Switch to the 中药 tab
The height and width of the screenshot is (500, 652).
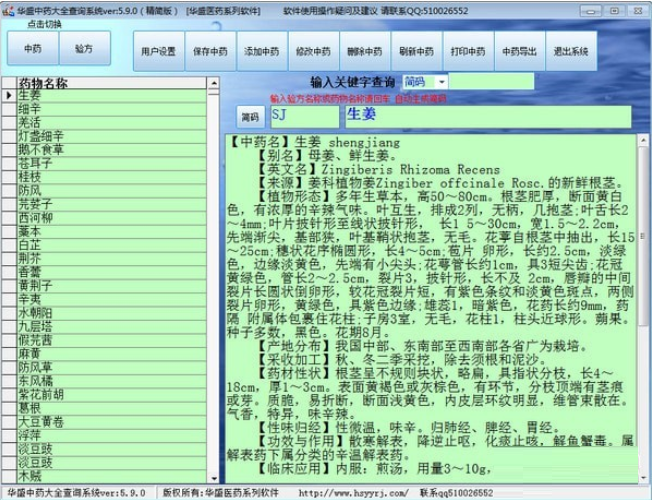click(x=32, y=48)
